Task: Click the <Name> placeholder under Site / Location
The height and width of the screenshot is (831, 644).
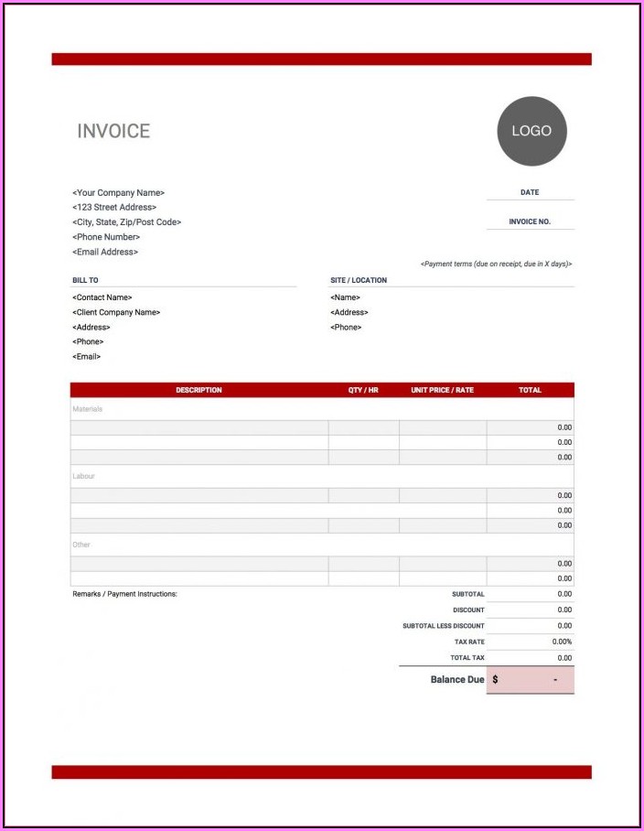Action: pyautogui.click(x=345, y=297)
